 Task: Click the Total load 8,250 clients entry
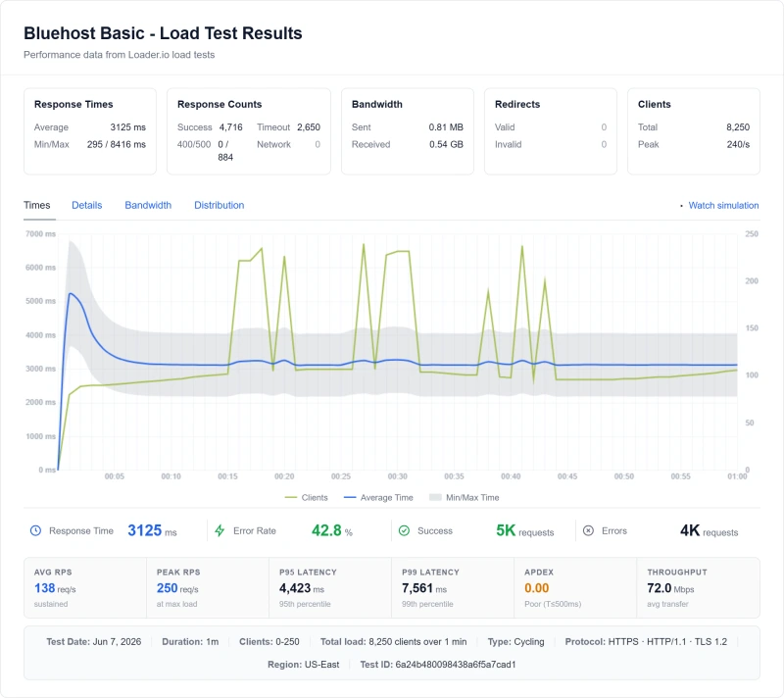(394, 641)
